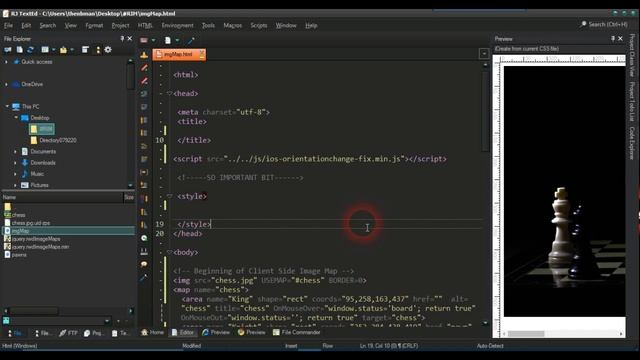Click refresh icon in File Explorer toolbar
Image resolution: width=640 pixels, height=360 pixels.
tap(30, 50)
